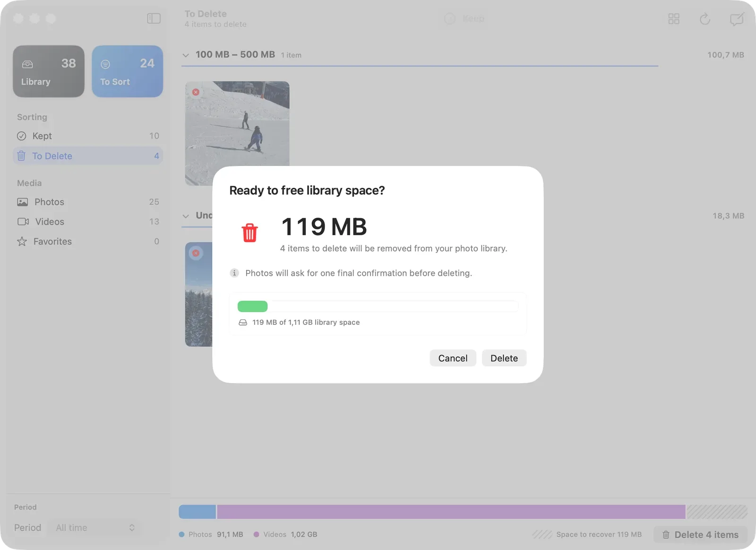Switch to grid view icon
This screenshot has height=550, width=756.
coord(674,19)
